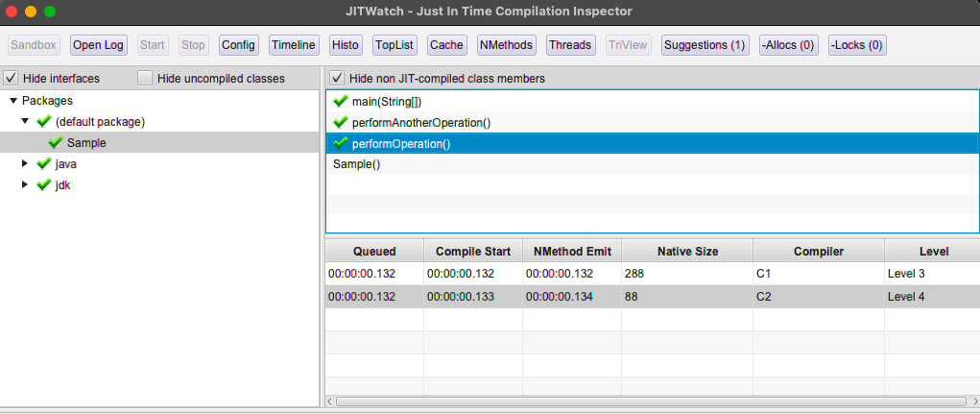
Task: Open the -Allocs (0) report
Action: click(789, 45)
